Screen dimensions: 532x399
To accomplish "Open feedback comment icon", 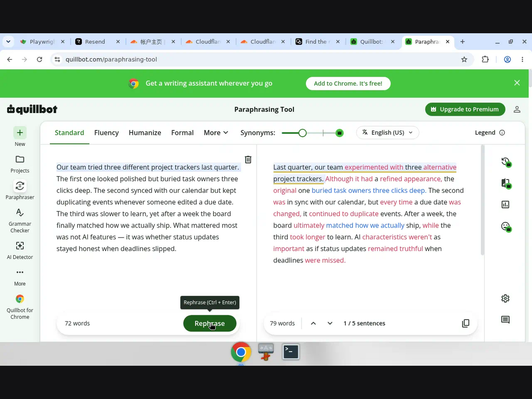I will pos(505,320).
